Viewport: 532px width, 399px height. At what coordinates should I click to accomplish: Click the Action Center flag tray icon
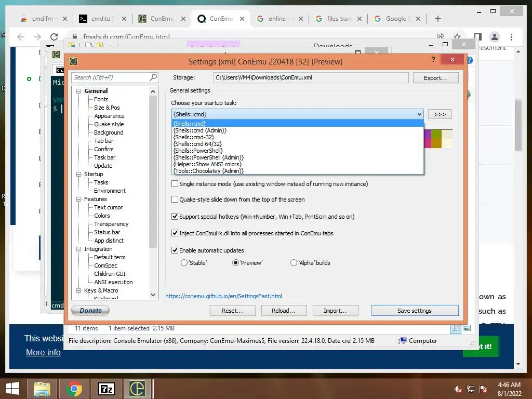(483, 389)
